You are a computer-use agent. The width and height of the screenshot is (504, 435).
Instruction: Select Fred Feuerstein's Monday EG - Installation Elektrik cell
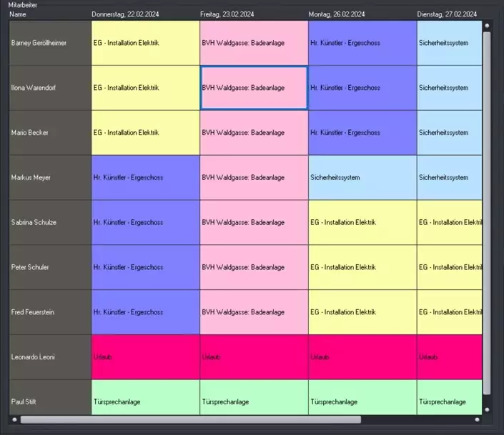pyautogui.click(x=362, y=312)
